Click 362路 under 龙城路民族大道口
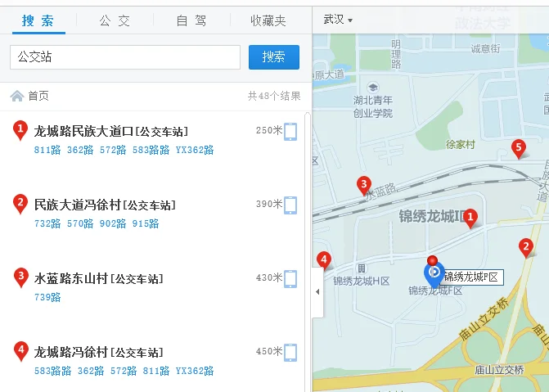 click(80, 150)
